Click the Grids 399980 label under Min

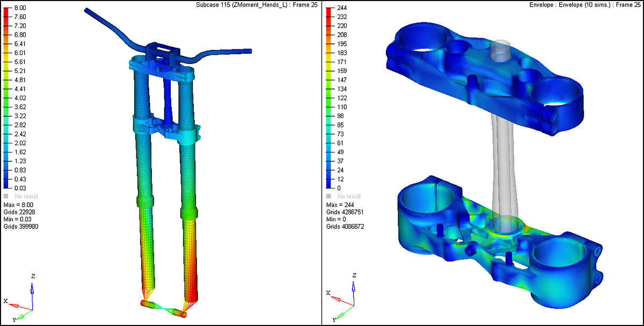(x=20, y=227)
